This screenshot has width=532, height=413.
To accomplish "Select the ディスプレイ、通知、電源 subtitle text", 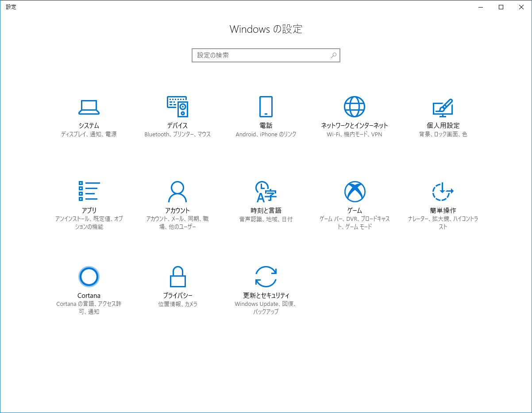I will tap(89, 134).
